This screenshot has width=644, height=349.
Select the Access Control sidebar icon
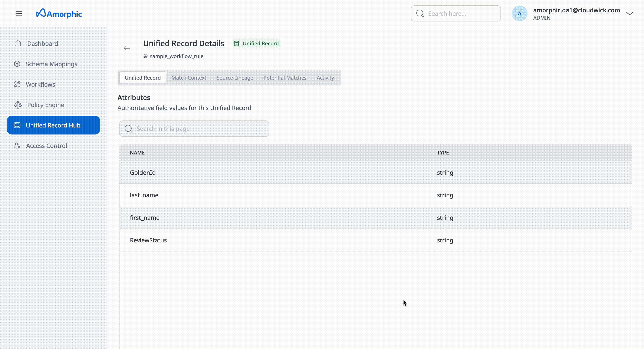point(17,146)
